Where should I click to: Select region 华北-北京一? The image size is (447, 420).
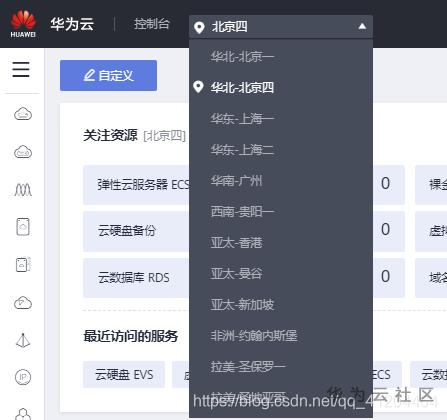pyautogui.click(x=281, y=57)
